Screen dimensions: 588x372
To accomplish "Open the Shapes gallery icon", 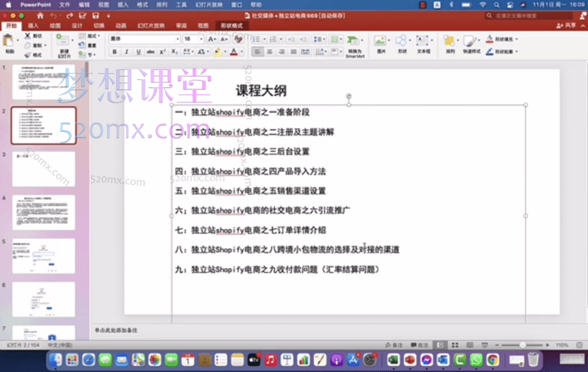I will click(x=401, y=41).
